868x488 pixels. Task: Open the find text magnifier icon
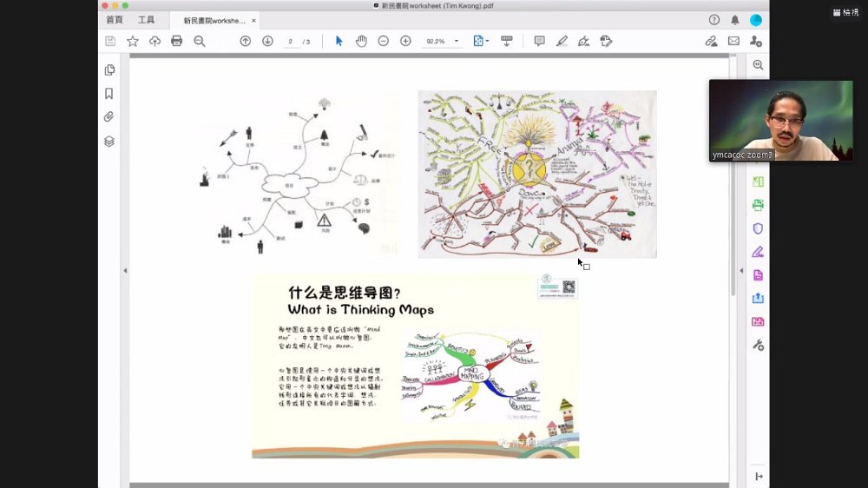click(x=200, y=41)
